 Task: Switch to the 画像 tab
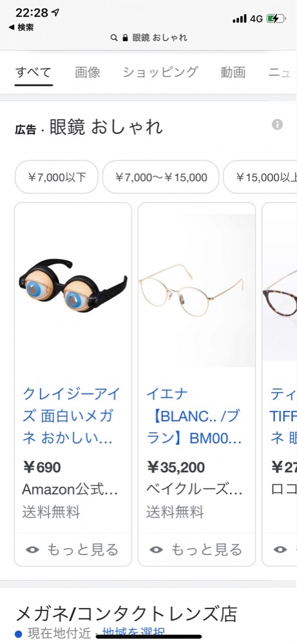pos(88,72)
